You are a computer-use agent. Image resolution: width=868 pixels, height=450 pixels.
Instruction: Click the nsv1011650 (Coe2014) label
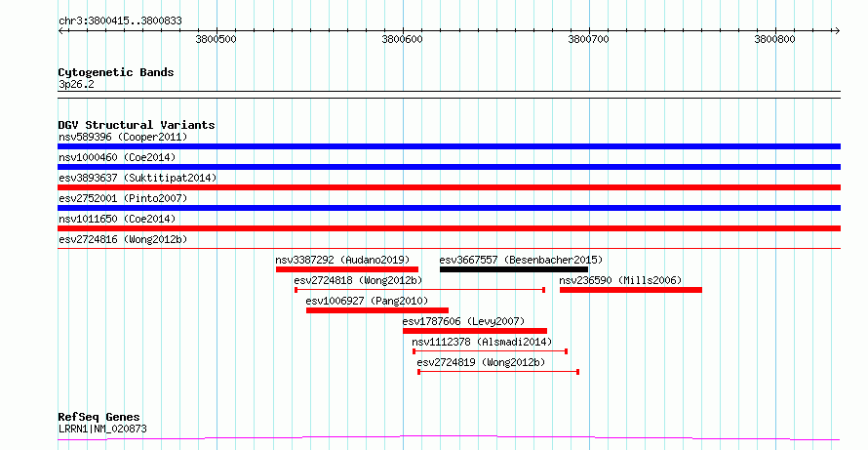pyautogui.click(x=117, y=219)
